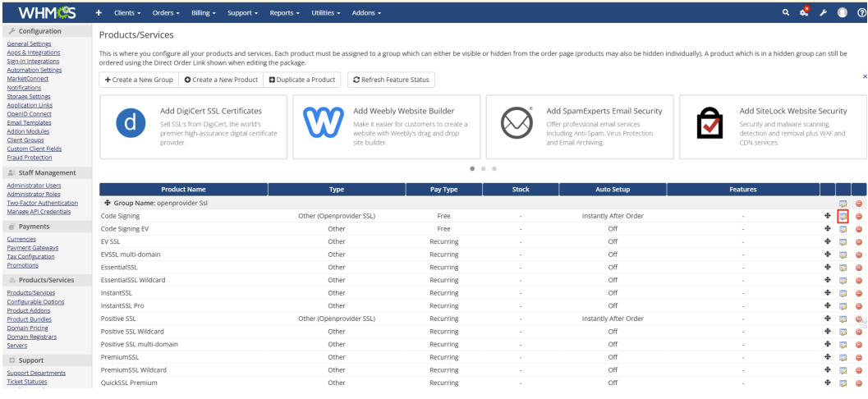Select the second carousel dot
868x399 pixels.
click(x=483, y=168)
